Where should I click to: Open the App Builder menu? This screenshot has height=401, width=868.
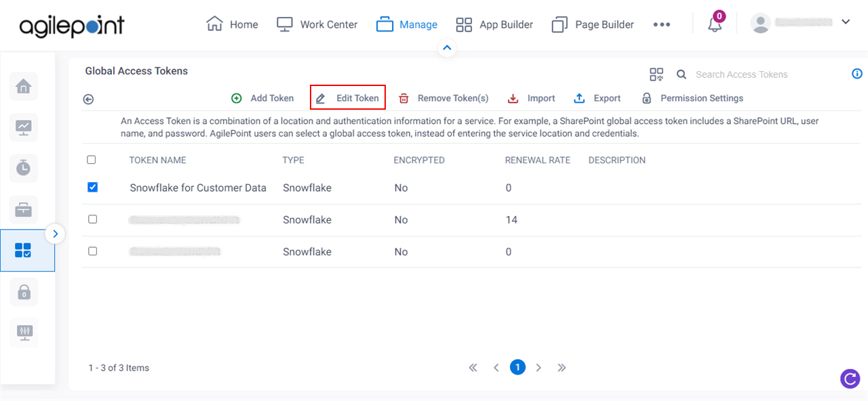(x=494, y=24)
